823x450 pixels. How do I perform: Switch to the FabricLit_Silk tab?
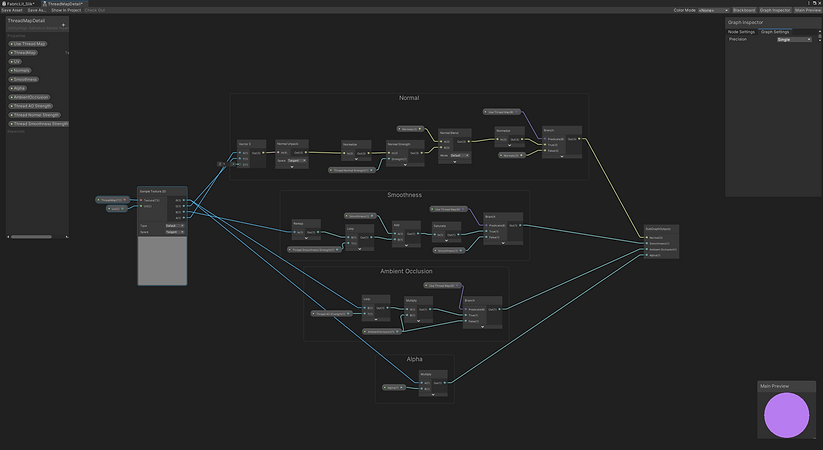click(19, 3)
